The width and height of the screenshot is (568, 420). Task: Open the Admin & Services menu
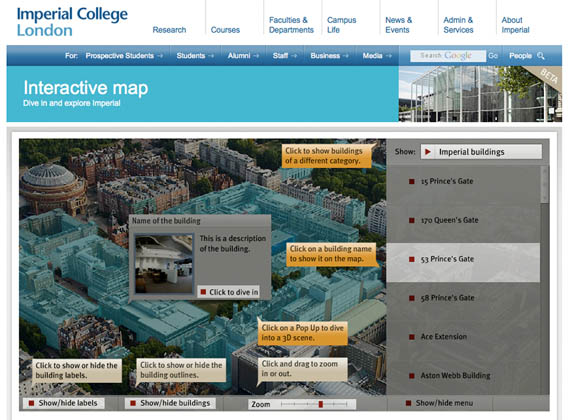pos(458,25)
